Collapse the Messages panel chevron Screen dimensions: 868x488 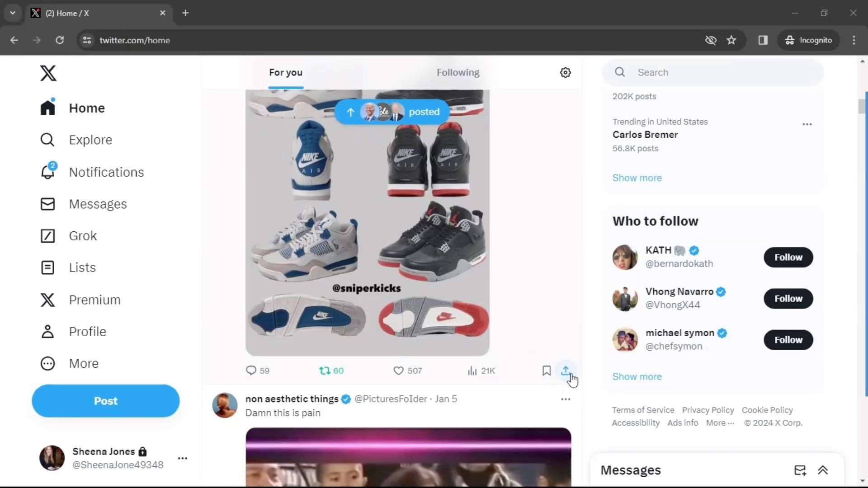823,470
